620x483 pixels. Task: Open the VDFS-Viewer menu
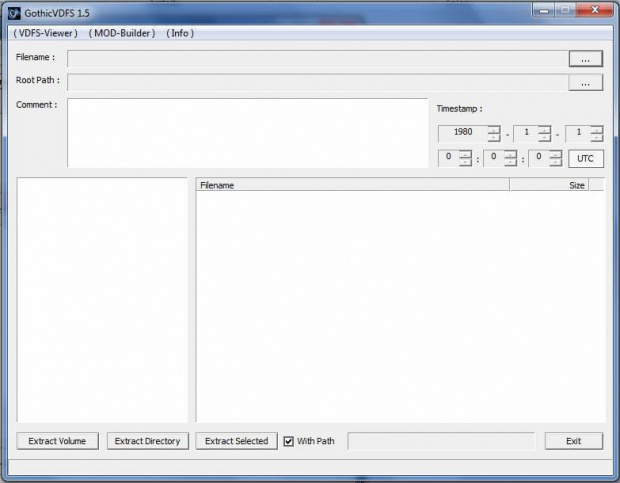point(45,33)
